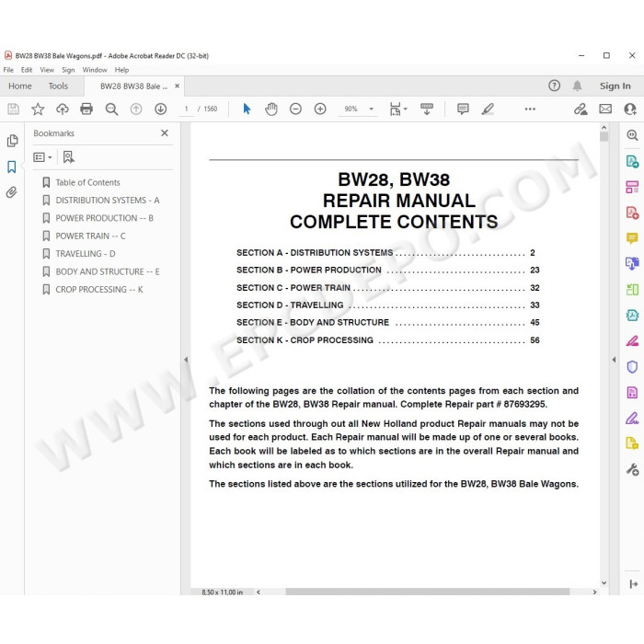Zoom in with the plus circle
Viewport: 644px width, 644px height.
coord(320,109)
